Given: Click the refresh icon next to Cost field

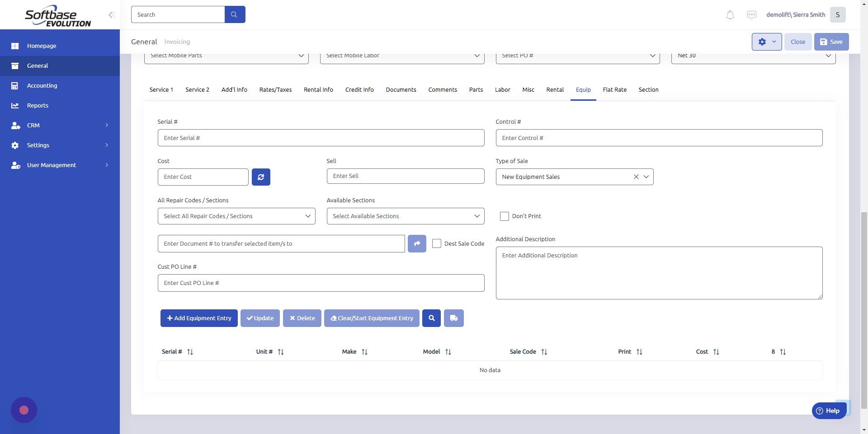Looking at the screenshot, I should (x=261, y=177).
